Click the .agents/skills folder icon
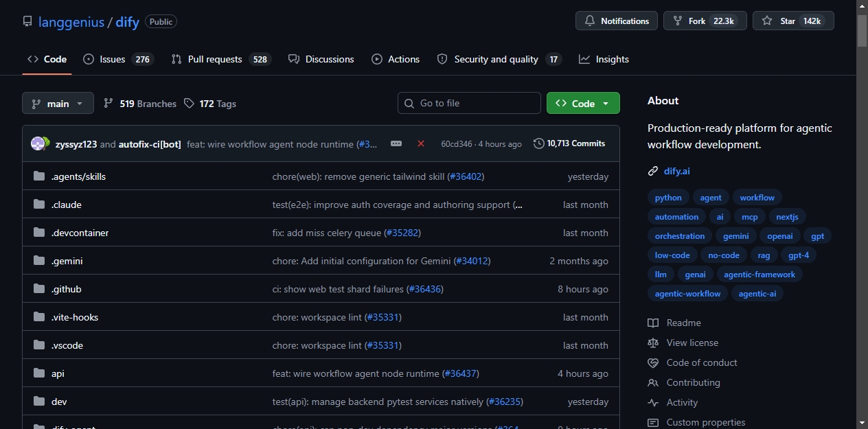Viewport: 868px width, 429px height. pyautogui.click(x=39, y=176)
